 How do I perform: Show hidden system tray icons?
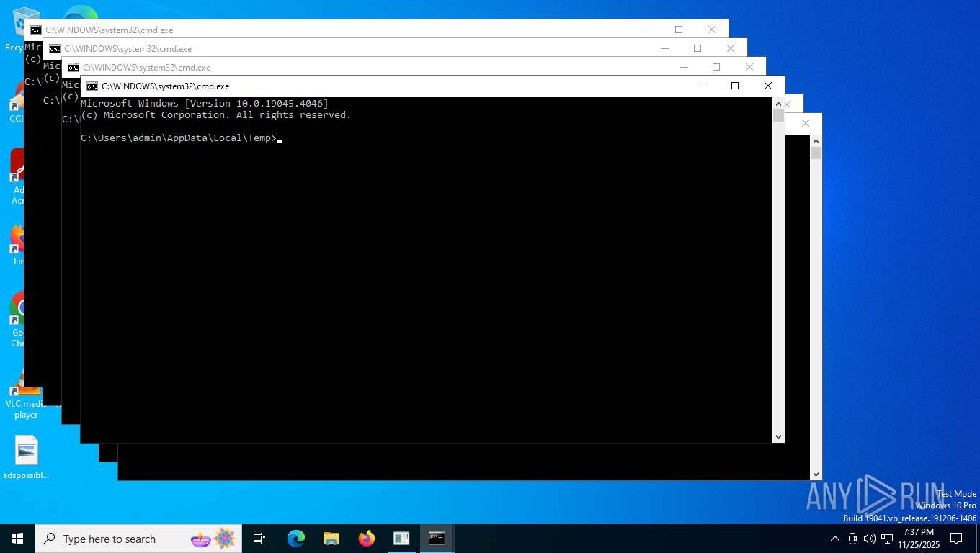coord(835,539)
